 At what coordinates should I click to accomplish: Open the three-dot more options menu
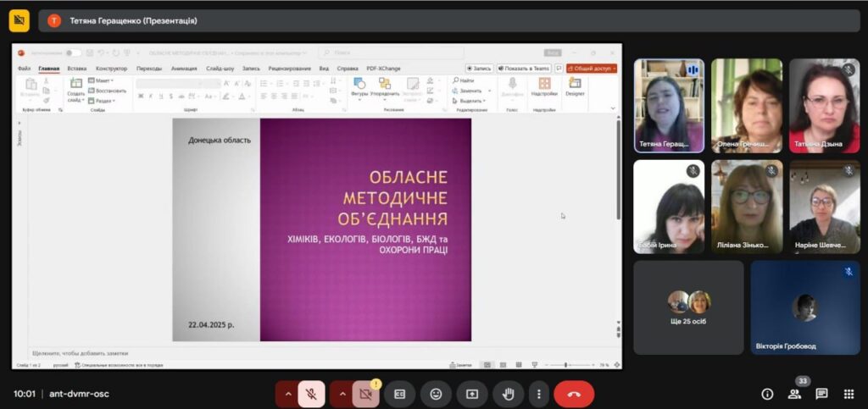pos(539,394)
